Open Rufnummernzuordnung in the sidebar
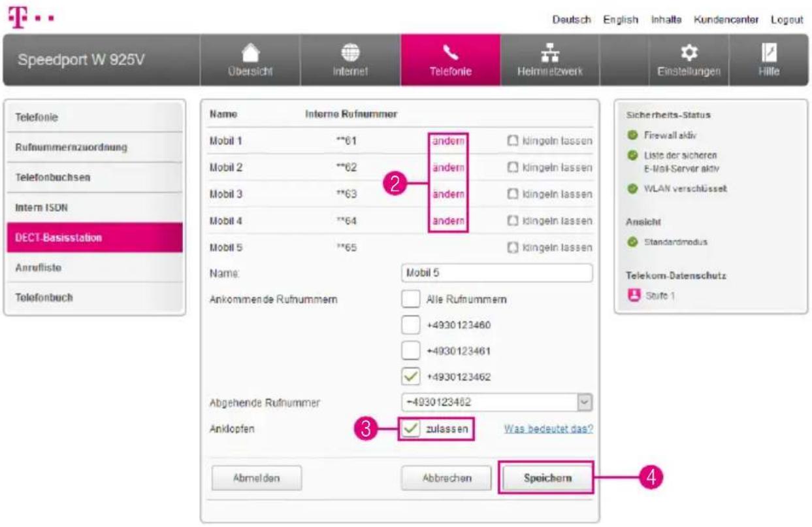Viewport: 812px width, 527px height. coord(95,148)
